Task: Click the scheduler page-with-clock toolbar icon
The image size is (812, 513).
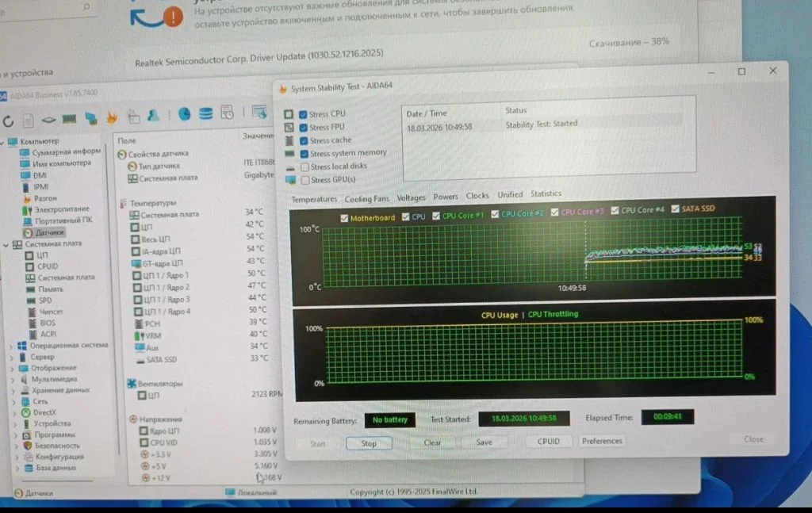Action: [x=227, y=113]
